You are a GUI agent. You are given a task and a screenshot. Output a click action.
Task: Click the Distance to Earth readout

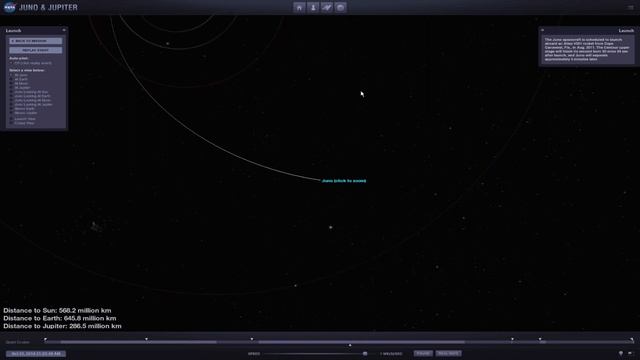(x=60, y=318)
